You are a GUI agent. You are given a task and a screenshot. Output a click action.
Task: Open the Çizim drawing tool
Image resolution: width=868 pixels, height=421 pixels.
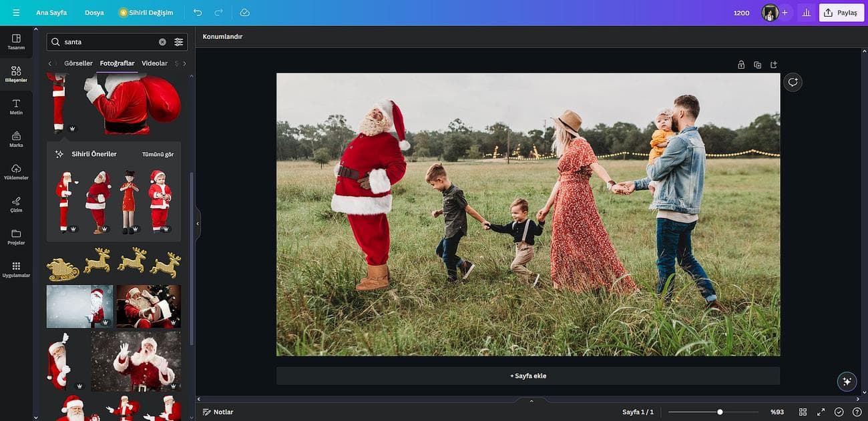pos(16,204)
